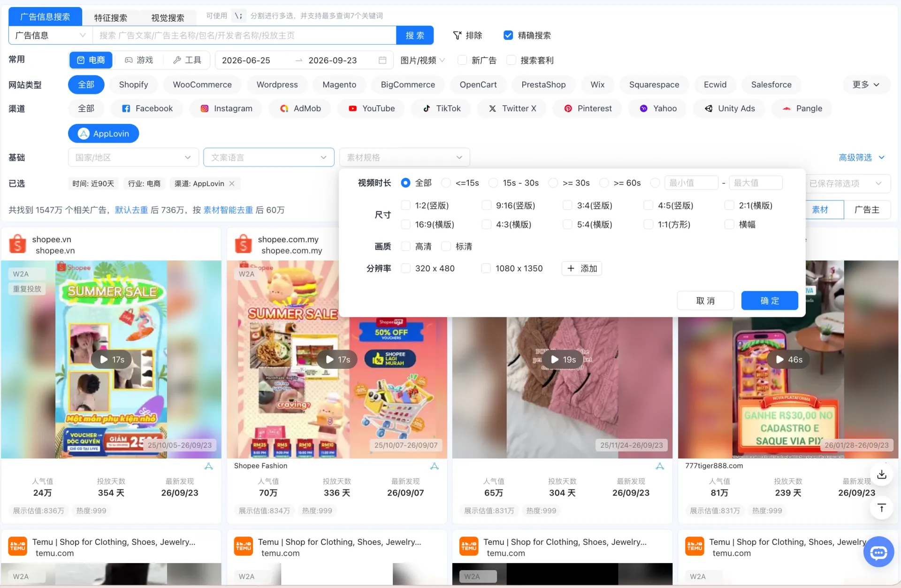This screenshot has width=901, height=588.
Task: Select the Facebook channel filter
Action: (x=147, y=108)
